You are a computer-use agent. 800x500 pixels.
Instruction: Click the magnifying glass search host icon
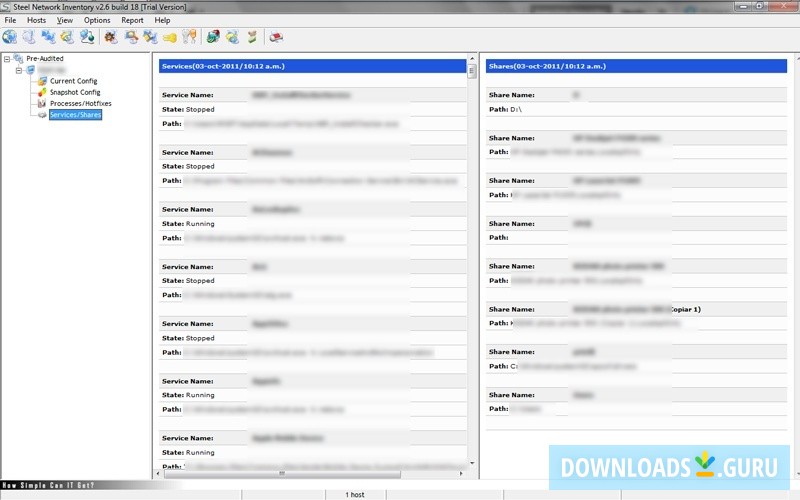[x=131, y=37]
